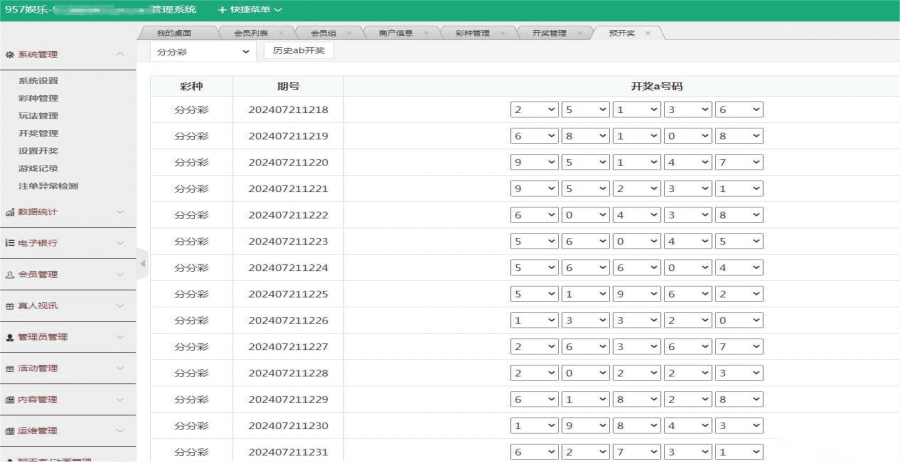Collapse the sidebar with the arrow handle

pos(142,264)
